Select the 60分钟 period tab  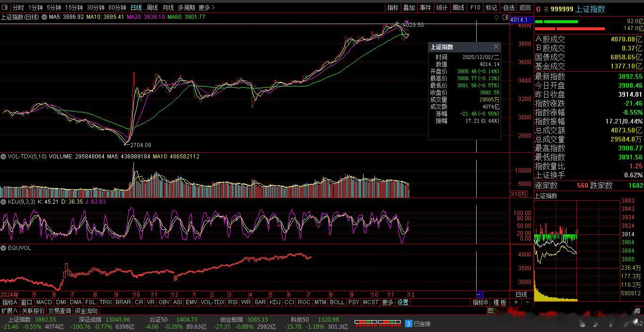(x=117, y=8)
